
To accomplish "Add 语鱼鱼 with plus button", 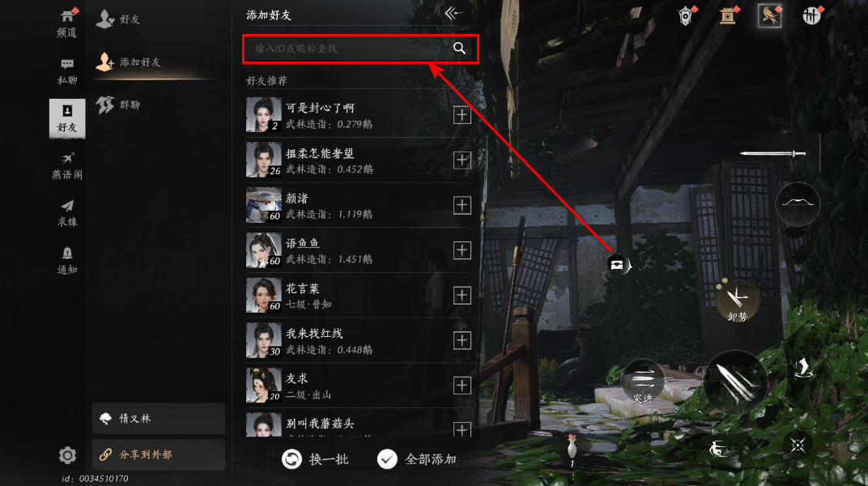I will (462, 250).
